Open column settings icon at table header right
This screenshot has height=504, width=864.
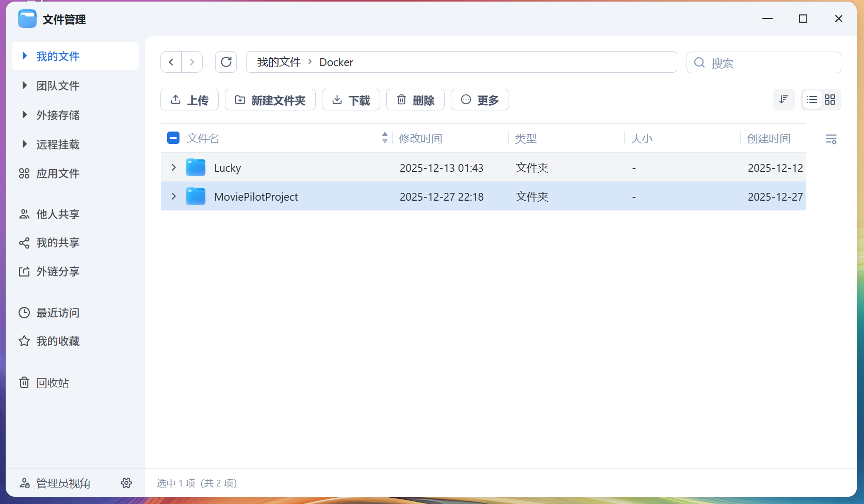[830, 139]
